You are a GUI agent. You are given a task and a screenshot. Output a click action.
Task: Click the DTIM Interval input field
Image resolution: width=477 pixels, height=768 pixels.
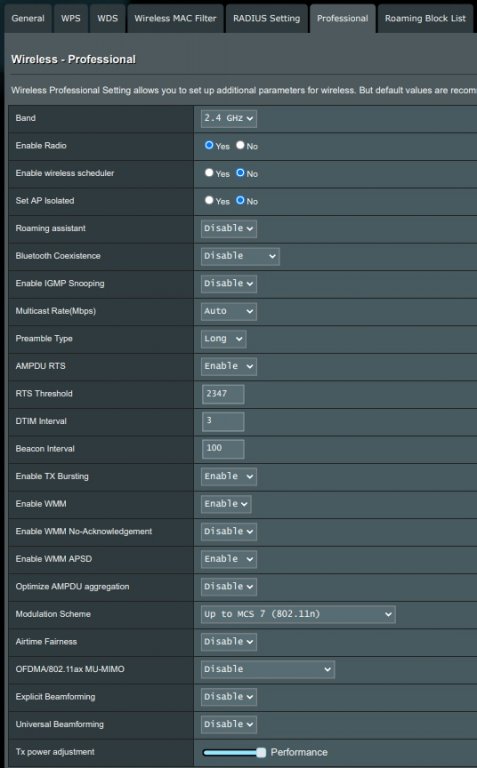[x=223, y=421]
